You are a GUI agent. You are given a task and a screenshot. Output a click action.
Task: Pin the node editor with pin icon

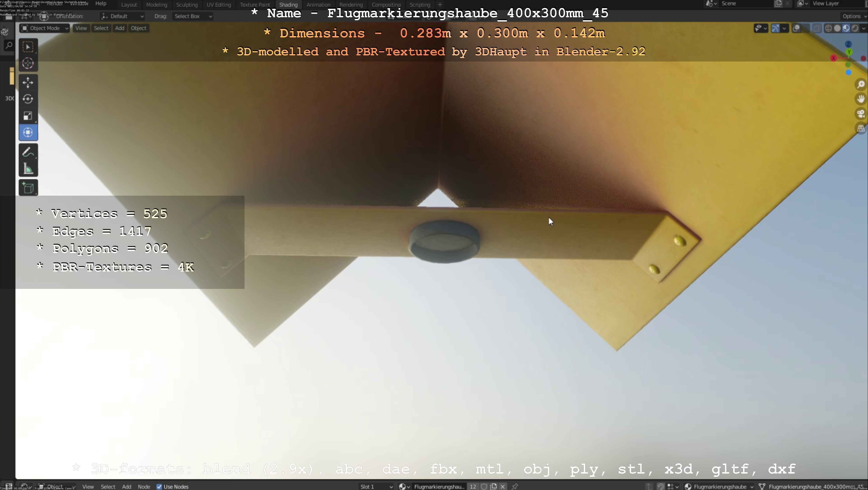(x=514, y=486)
